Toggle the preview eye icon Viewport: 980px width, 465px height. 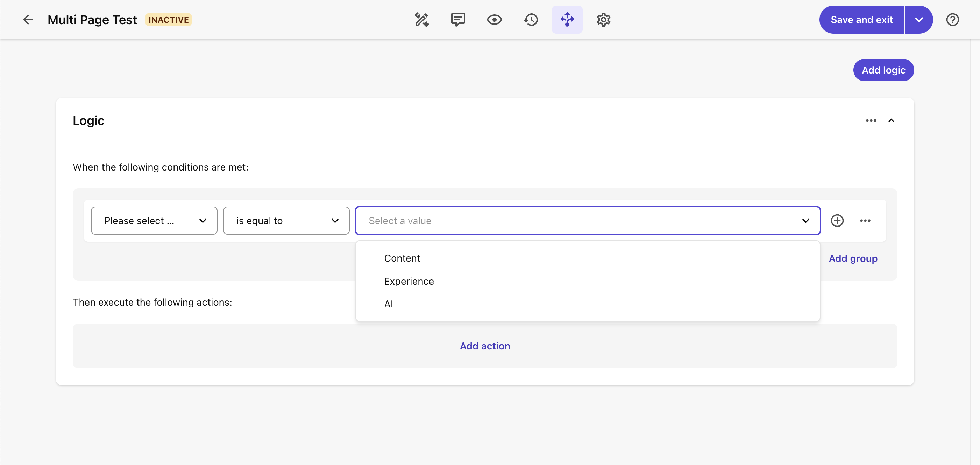click(x=495, y=19)
